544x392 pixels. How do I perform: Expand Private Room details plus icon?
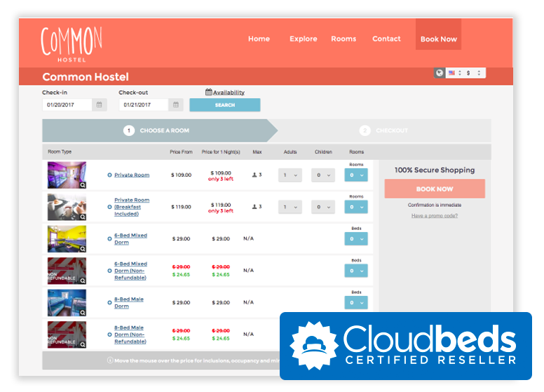click(109, 175)
